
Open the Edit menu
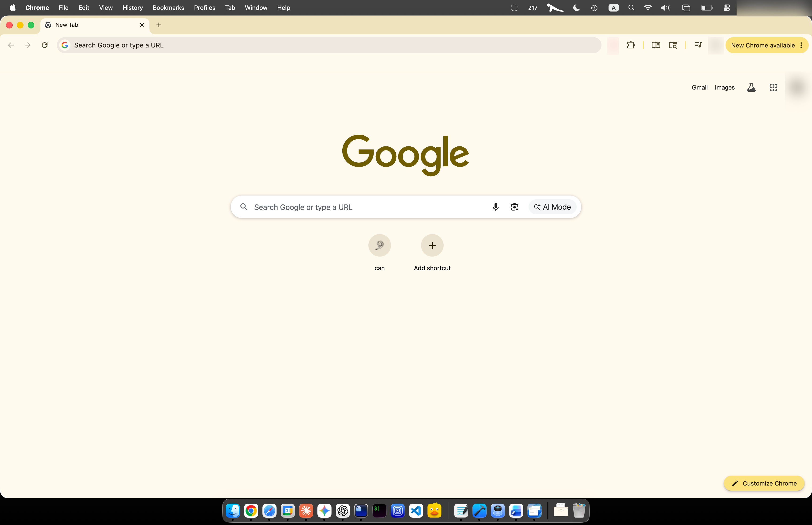click(x=84, y=8)
